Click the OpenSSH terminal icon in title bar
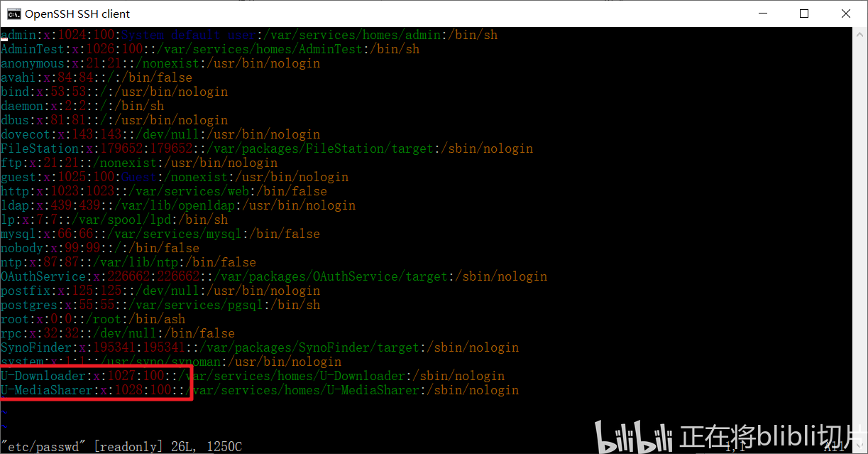The image size is (868, 454). [13, 13]
